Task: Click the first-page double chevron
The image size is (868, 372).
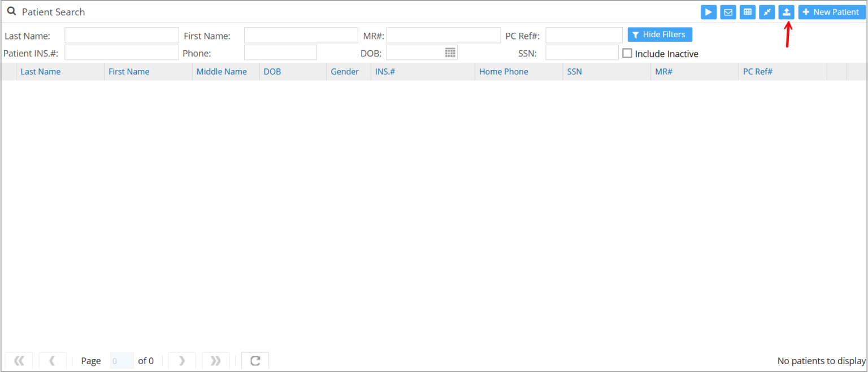Action: pyautogui.click(x=19, y=361)
